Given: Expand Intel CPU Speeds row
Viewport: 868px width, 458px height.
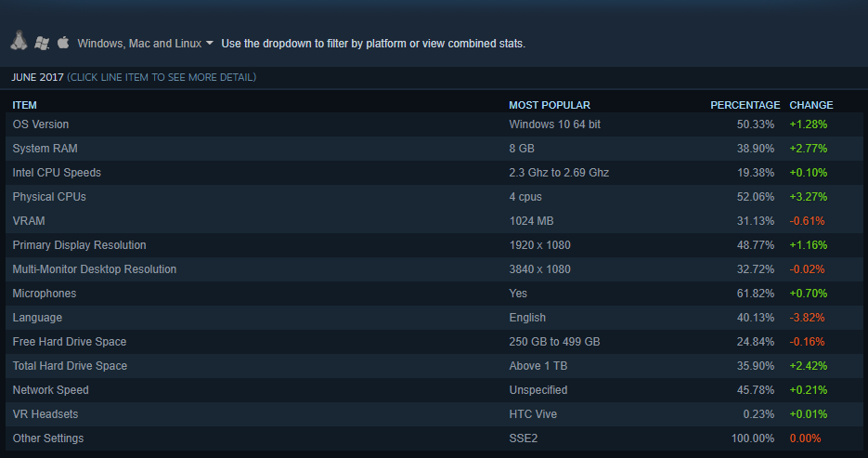Looking at the screenshot, I should pyautogui.click(x=57, y=172).
